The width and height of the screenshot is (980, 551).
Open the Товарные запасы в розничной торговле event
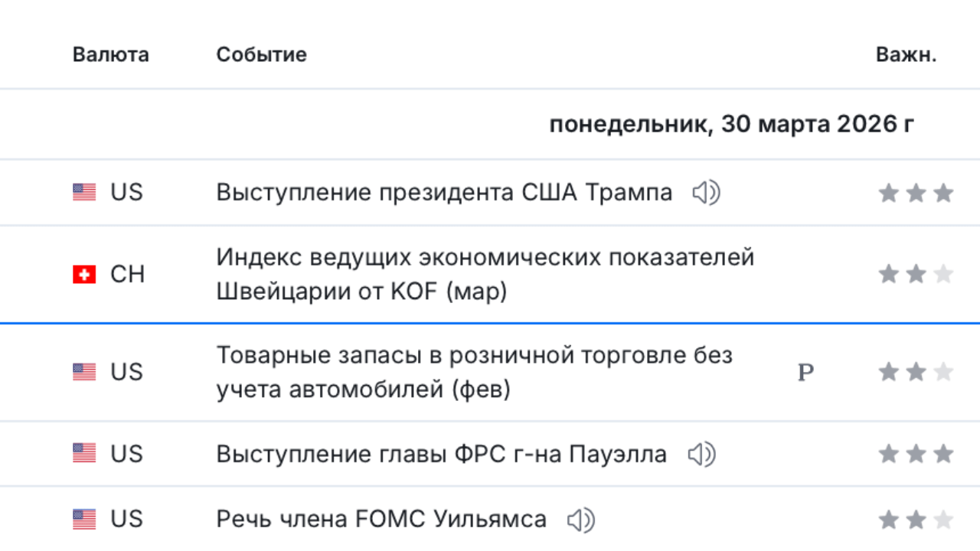tap(474, 373)
